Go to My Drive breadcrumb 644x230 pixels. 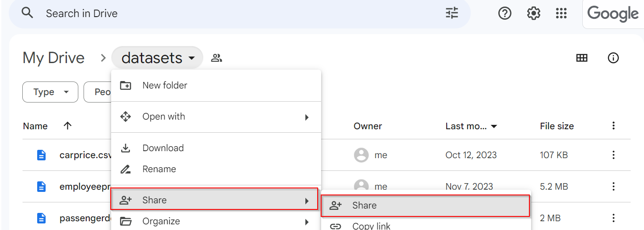coord(53,58)
